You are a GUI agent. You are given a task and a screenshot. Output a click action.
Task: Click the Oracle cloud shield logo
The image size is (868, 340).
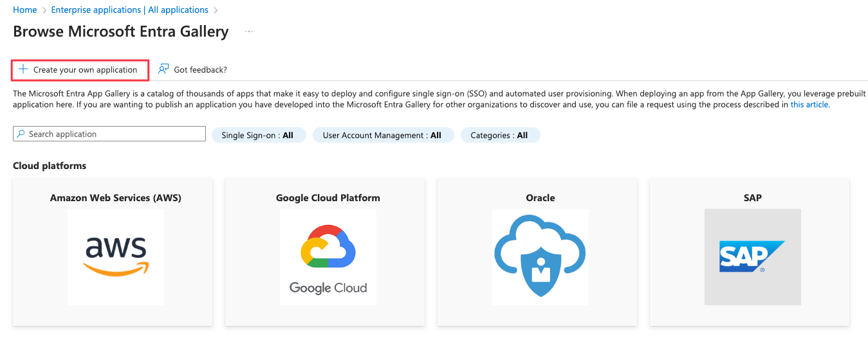540,256
